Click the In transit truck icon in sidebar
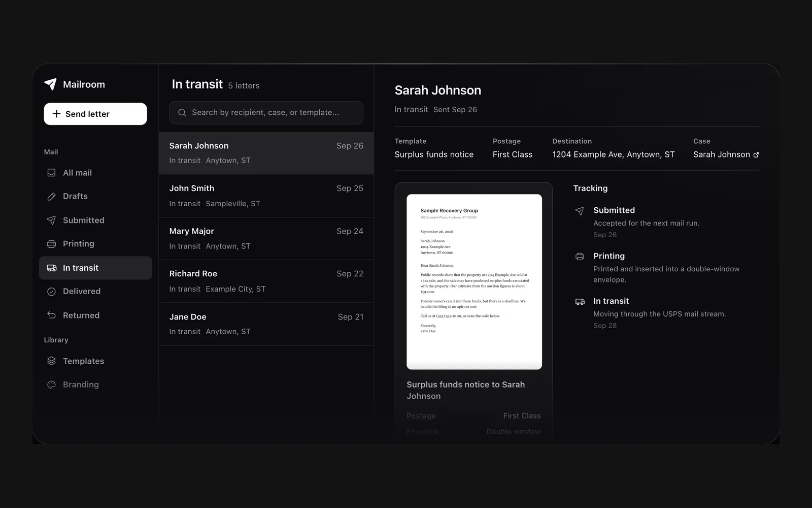This screenshot has height=508, width=812. point(51,268)
